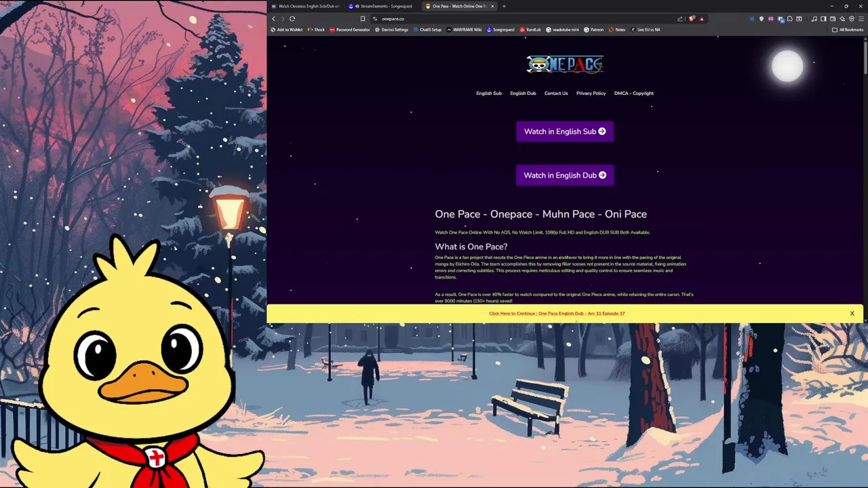Viewport: 868px width, 488px height.
Task: Open Brave VPN shield icon
Action: 852,19
